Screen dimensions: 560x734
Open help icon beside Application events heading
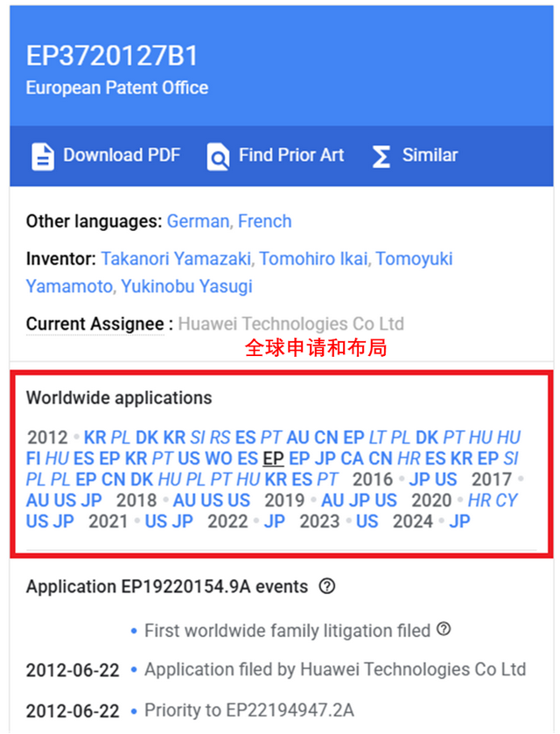[x=327, y=585]
